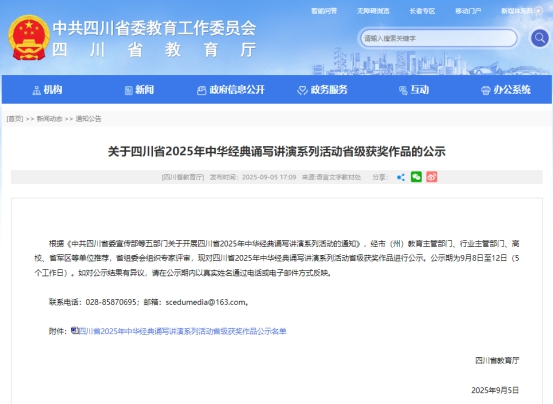Click the 无障碍浏览 top link
The image size is (553, 404).
[373, 11]
